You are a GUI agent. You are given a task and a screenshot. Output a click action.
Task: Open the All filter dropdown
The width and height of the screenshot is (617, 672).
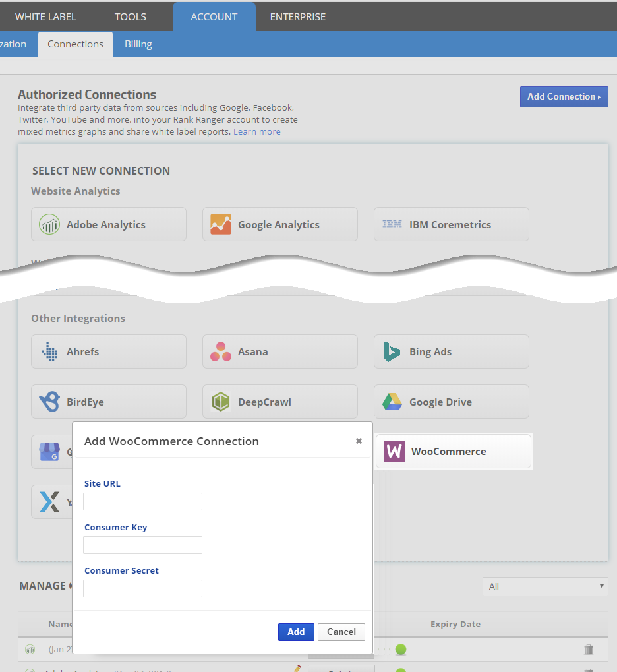545,586
